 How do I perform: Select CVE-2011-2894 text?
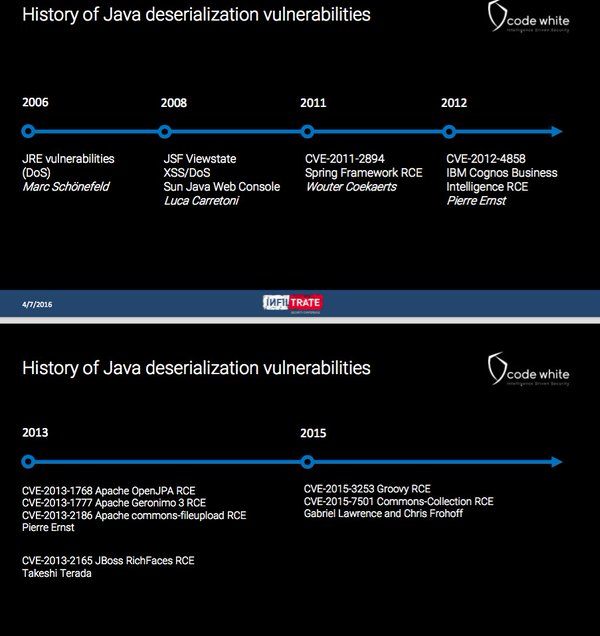click(x=344, y=159)
